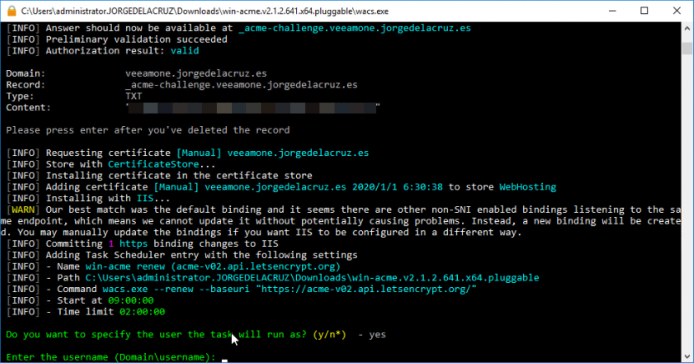The image size is (694, 363).
Task: Minimize the wacs.exe console window
Action: click(x=613, y=11)
